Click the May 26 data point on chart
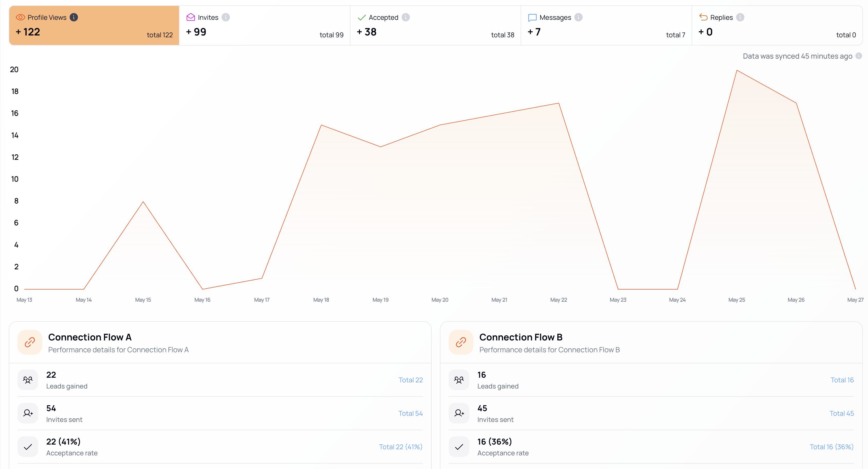The width and height of the screenshot is (868, 469). [x=796, y=103]
